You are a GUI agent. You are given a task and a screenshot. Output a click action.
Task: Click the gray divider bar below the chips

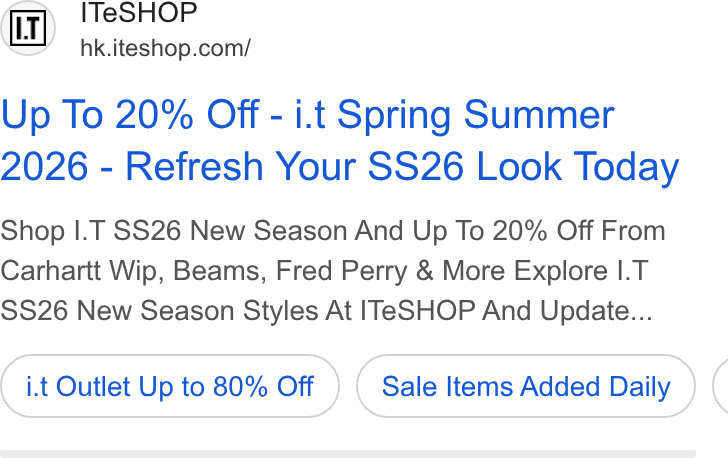point(348,454)
